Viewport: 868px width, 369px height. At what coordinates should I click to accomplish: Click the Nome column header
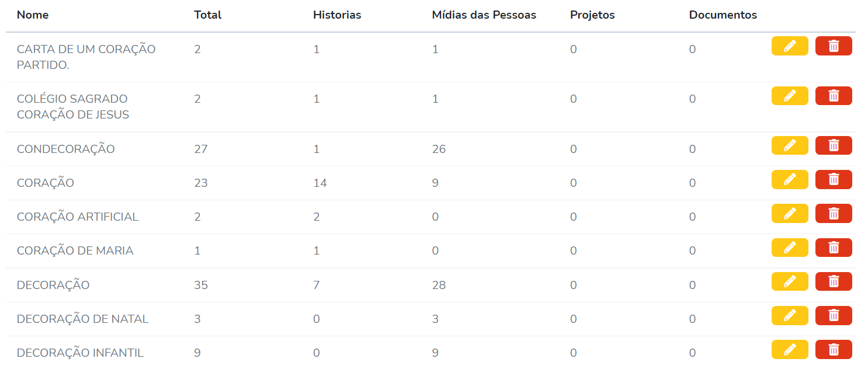point(33,15)
